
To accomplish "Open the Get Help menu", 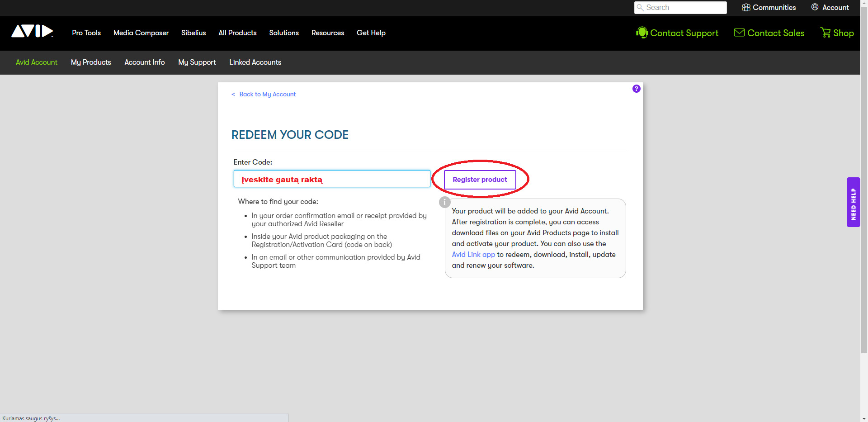I will 371,33.
